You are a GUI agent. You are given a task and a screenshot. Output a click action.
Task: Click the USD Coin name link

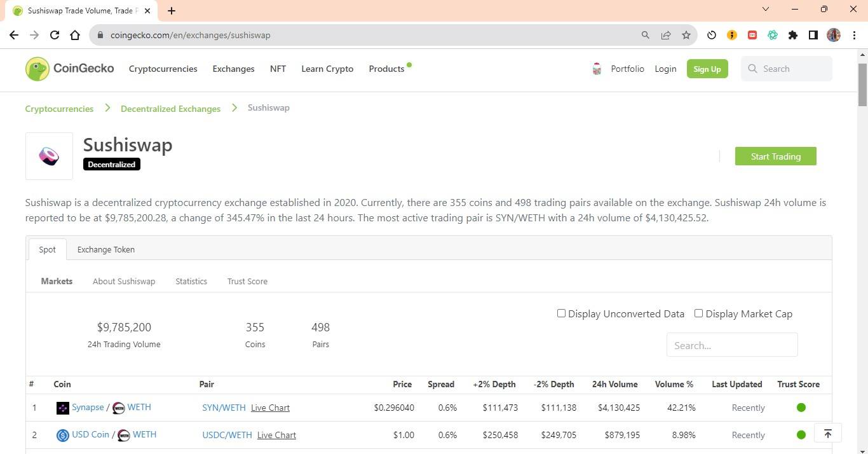[91, 434]
